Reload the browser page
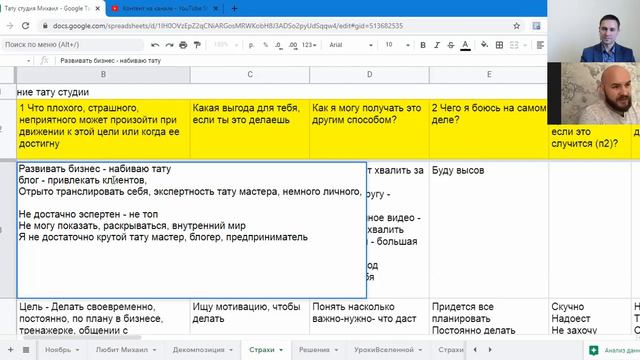640x360 pixels. coord(25,26)
